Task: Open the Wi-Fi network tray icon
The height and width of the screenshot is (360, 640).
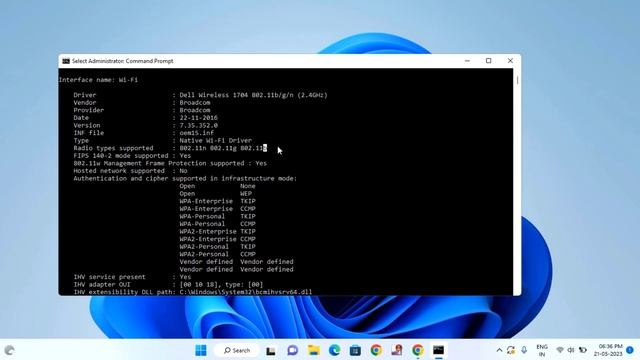Action: click(560, 350)
